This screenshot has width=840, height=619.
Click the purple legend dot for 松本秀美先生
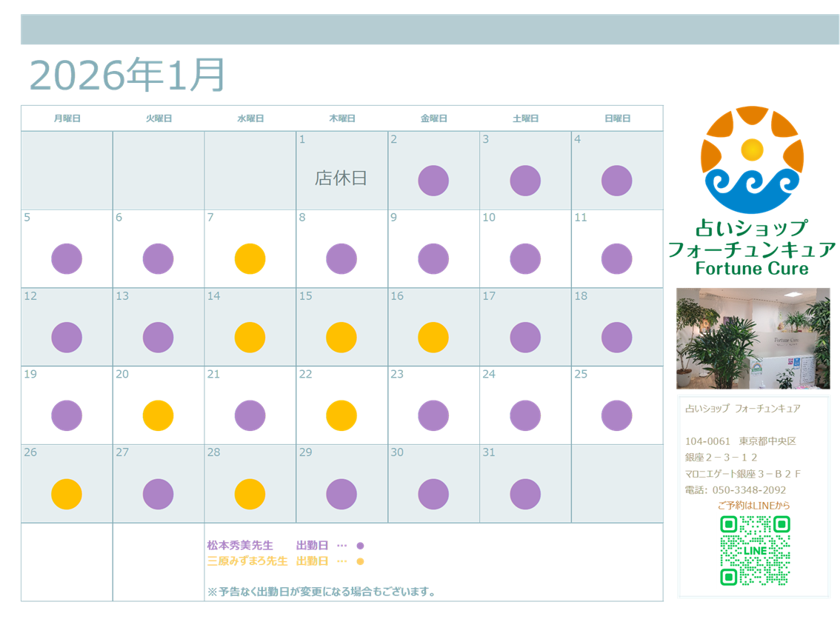360,546
